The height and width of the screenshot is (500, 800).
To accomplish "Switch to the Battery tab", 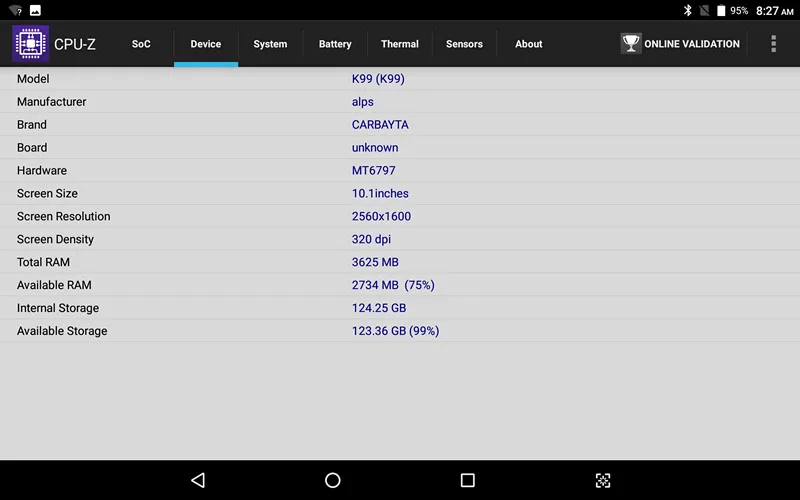I will click(x=335, y=44).
